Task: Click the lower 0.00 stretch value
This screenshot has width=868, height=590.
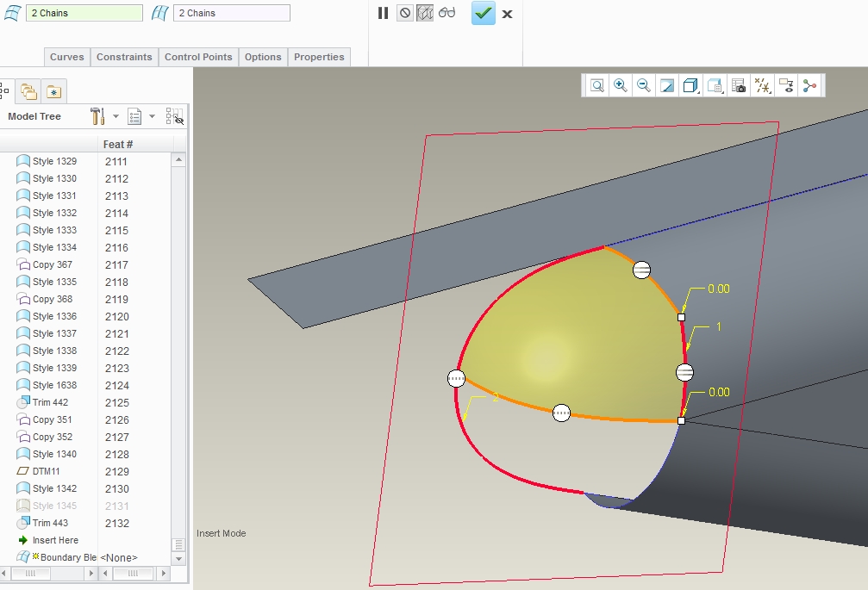Action: (719, 392)
